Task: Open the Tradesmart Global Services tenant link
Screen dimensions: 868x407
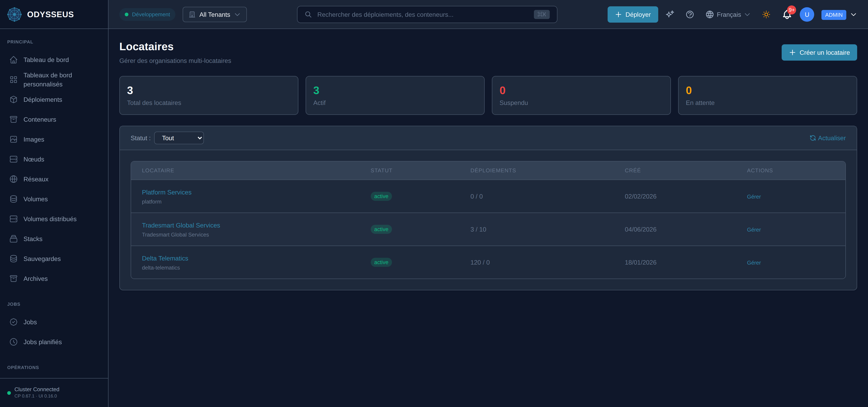Action: coord(181,225)
